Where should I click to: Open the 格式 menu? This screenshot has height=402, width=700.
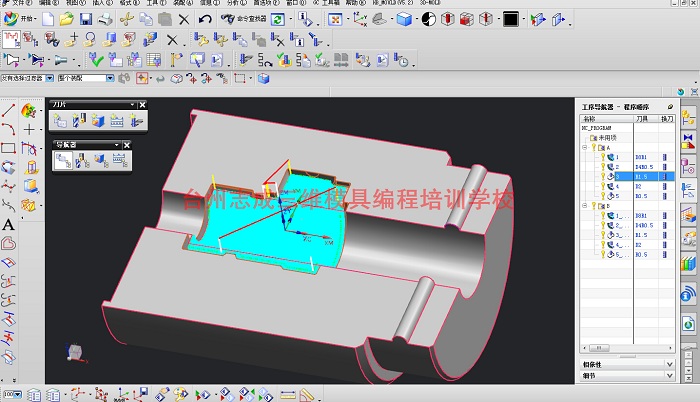pyautogui.click(x=128, y=3)
